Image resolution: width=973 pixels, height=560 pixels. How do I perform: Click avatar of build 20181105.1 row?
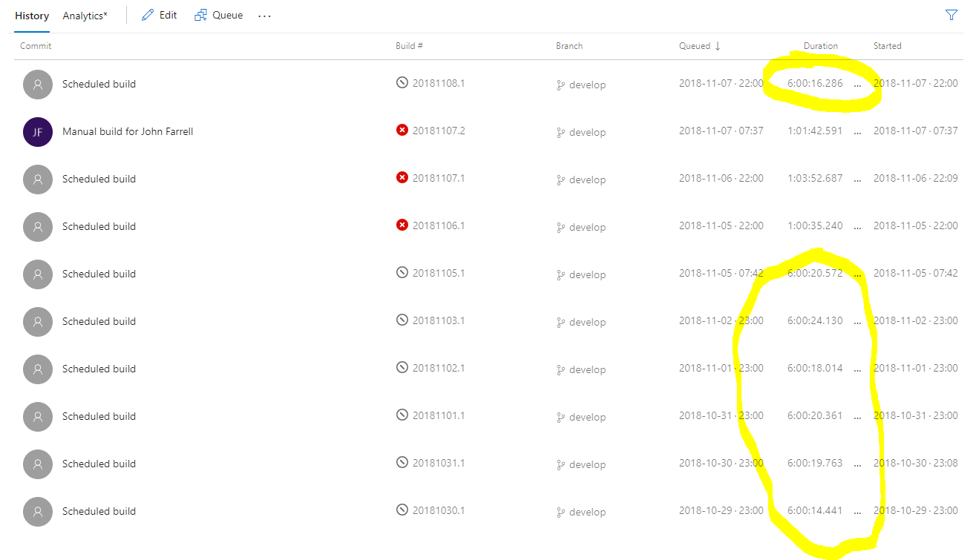[38, 274]
